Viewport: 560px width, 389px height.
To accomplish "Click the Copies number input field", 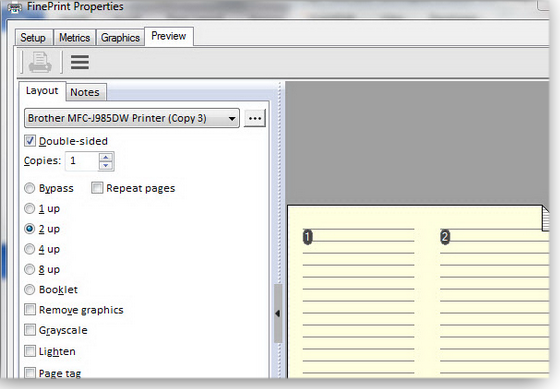I will click(x=82, y=161).
